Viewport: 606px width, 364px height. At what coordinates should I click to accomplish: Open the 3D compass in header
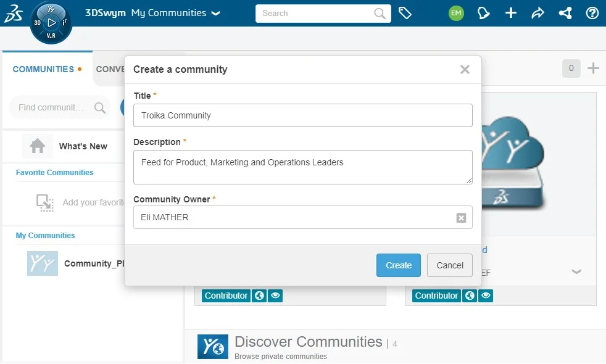coord(51,23)
